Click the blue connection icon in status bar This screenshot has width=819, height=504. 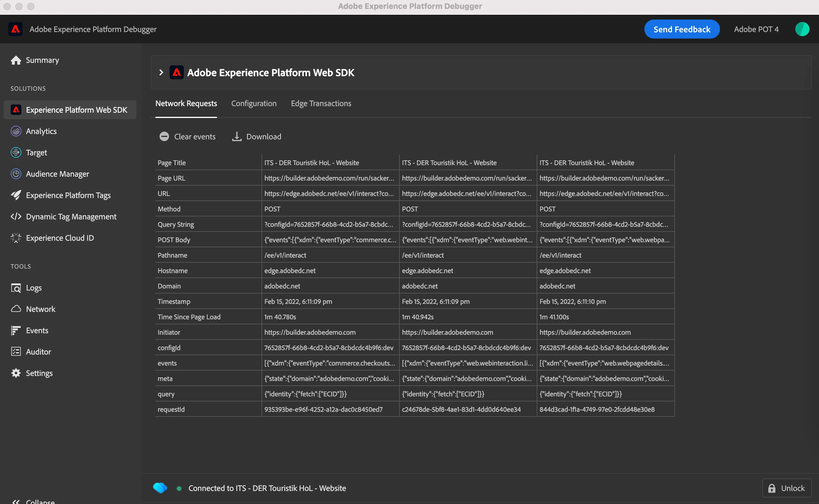tap(160, 488)
